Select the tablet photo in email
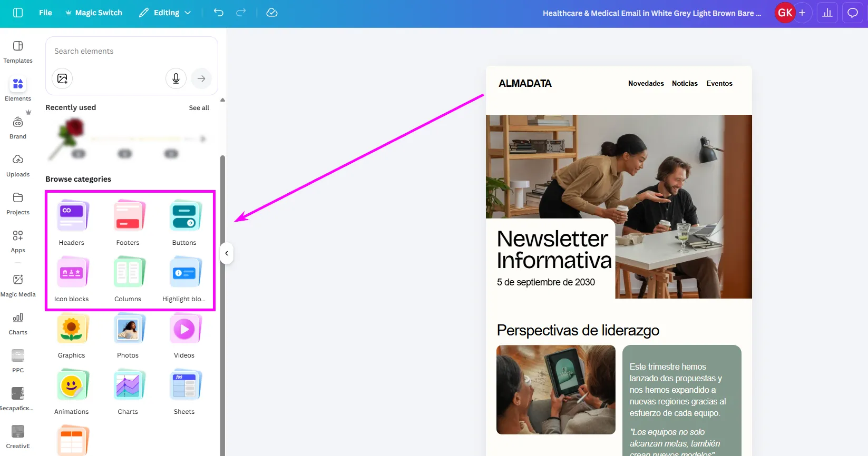868x456 pixels. 556,390
